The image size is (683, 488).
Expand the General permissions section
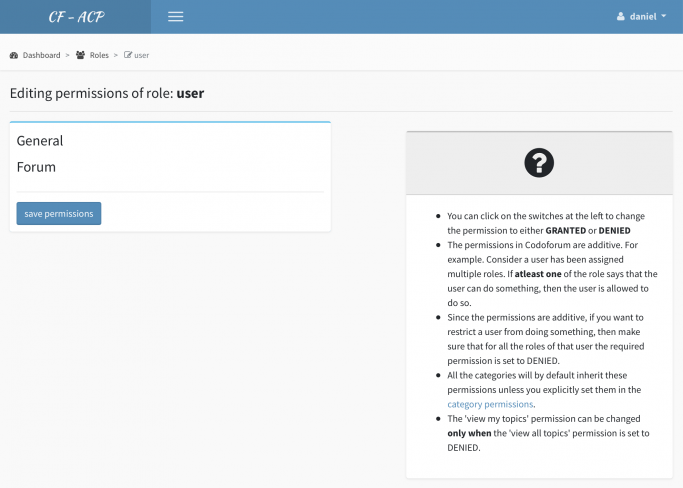tap(40, 141)
